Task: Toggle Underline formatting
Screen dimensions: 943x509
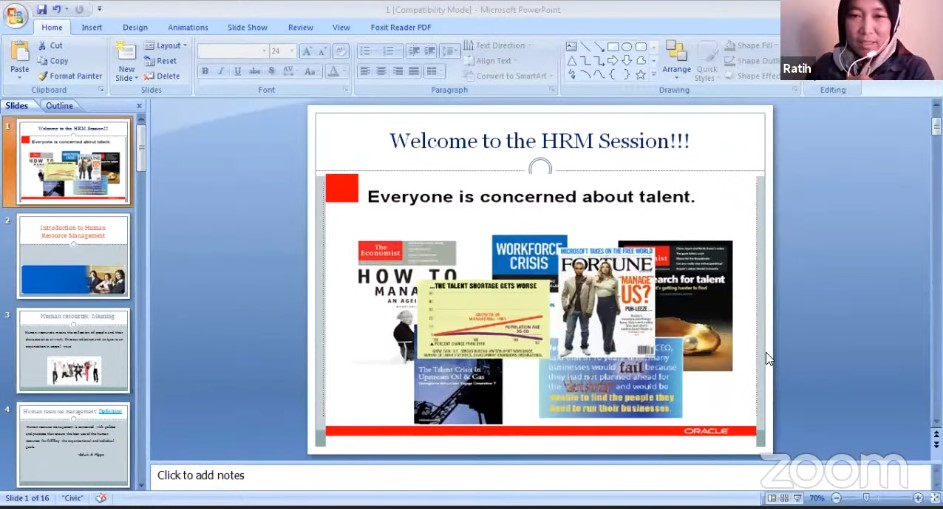Action: point(238,71)
